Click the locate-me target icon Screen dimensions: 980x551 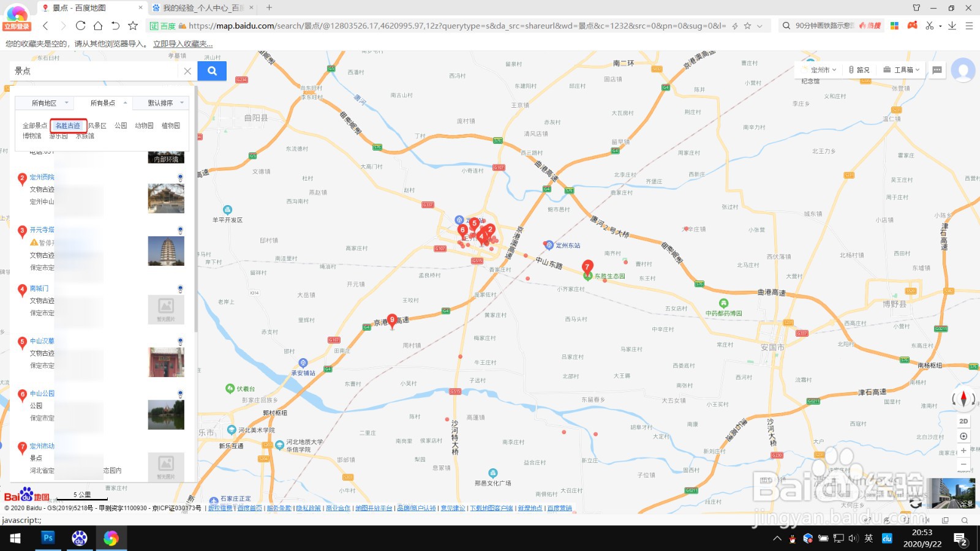[963, 437]
